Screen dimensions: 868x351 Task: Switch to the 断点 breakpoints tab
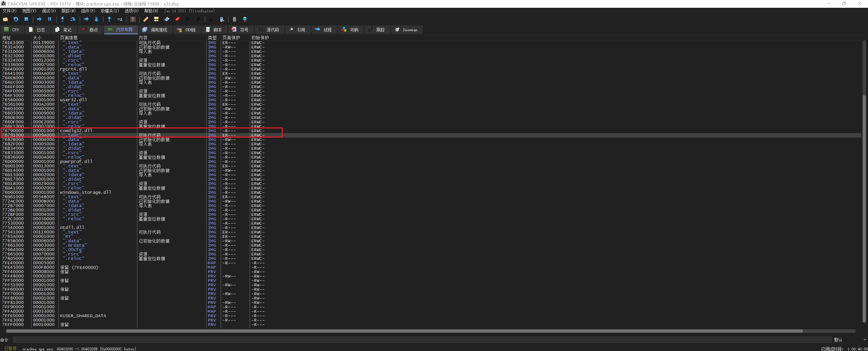(90, 30)
